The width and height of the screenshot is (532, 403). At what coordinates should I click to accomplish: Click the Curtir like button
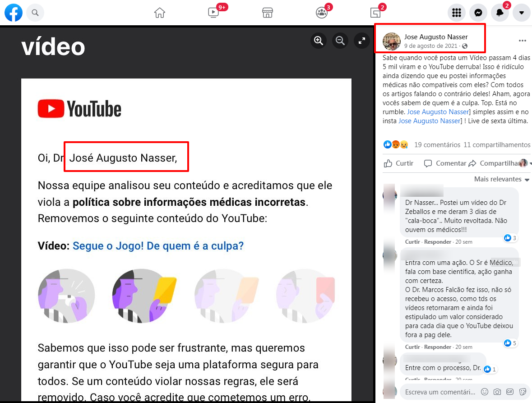(398, 163)
